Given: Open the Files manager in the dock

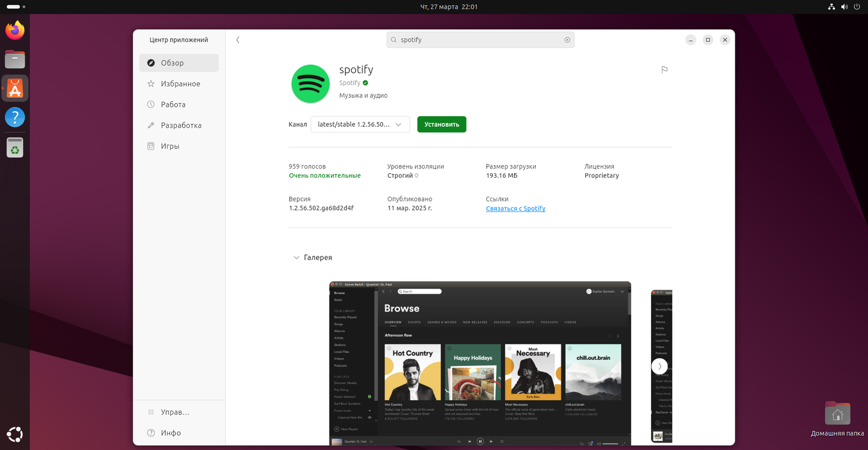Looking at the screenshot, I should coord(15,59).
